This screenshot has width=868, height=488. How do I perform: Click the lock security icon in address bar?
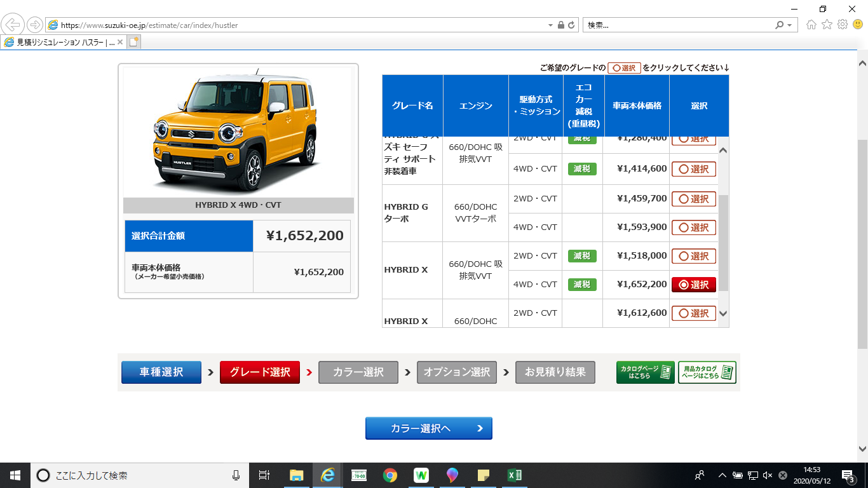(x=561, y=25)
